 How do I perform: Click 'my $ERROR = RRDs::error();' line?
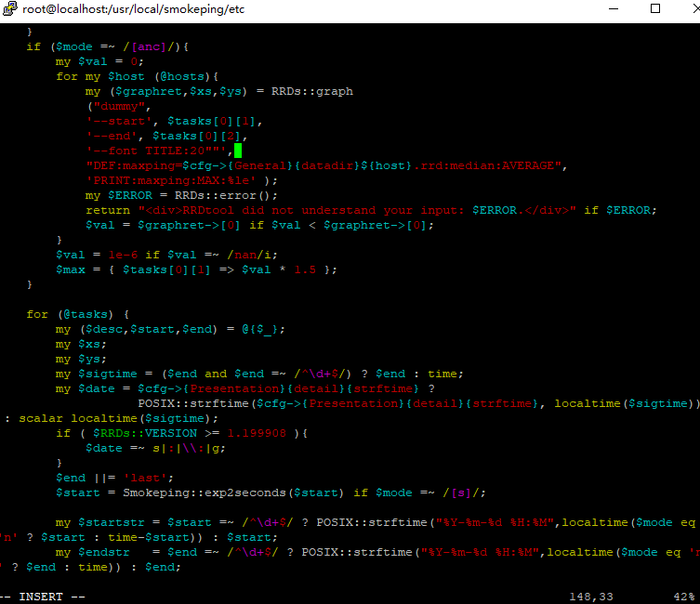[181, 195]
